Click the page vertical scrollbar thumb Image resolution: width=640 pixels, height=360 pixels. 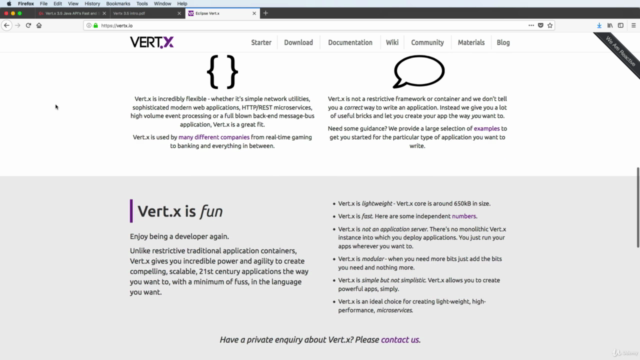click(x=638, y=207)
